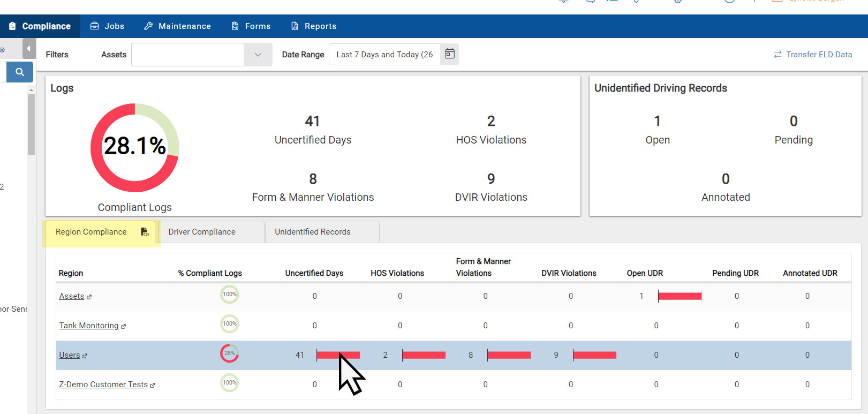The height and width of the screenshot is (414, 868).
Task: Open the Tank Monitoring region link
Action: tap(89, 326)
